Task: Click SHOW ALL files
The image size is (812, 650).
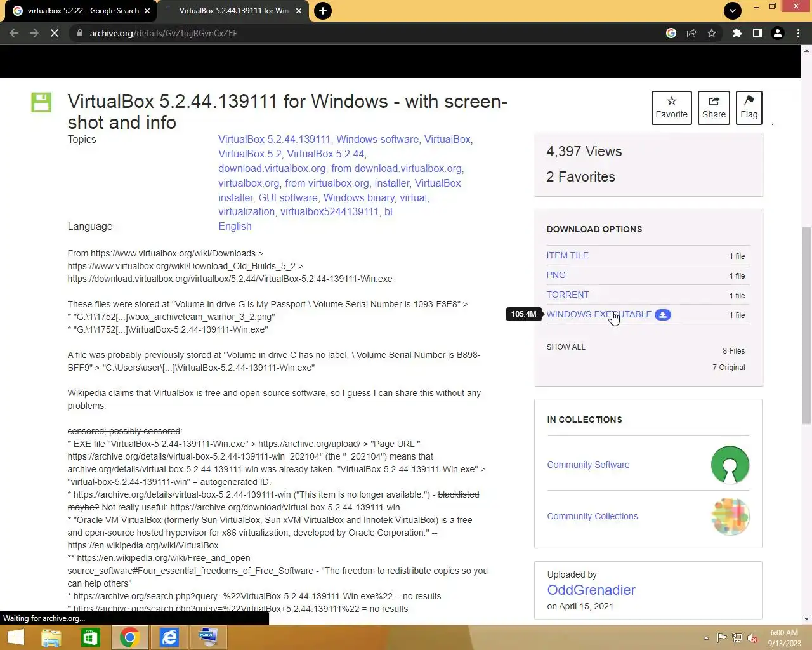Action: click(566, 347)
